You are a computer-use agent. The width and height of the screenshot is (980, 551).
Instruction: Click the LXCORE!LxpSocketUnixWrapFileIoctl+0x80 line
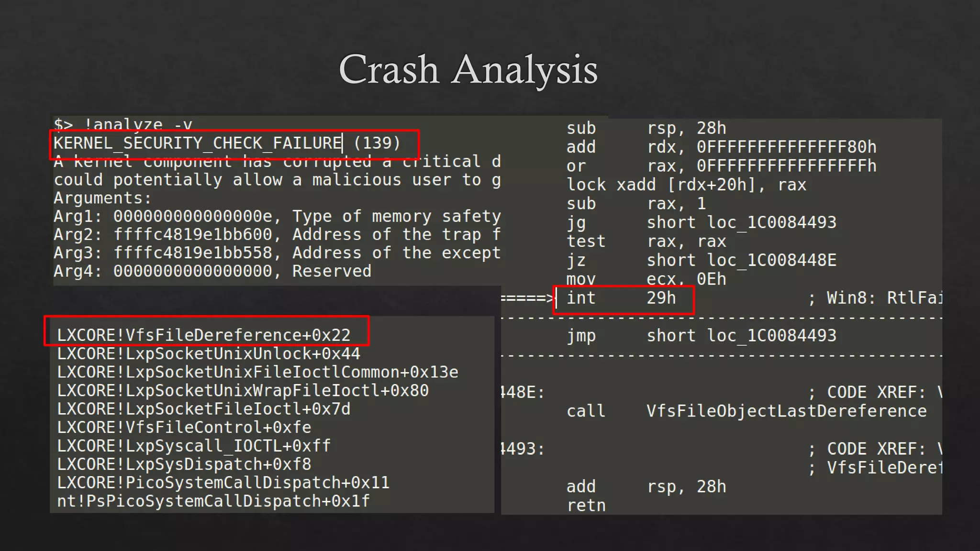point(243,391)
